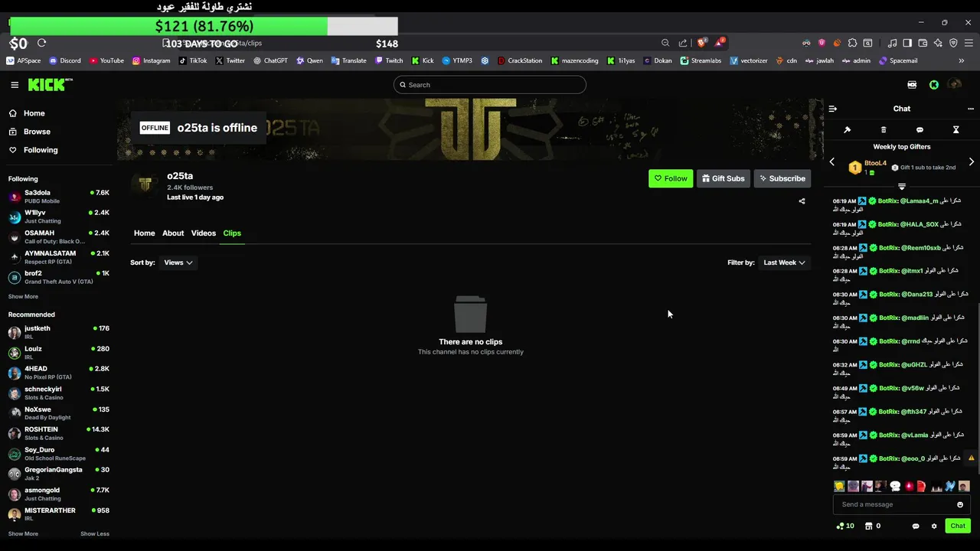Open asmongold recommended channel

pyautogui.click(x=59, y=494)
